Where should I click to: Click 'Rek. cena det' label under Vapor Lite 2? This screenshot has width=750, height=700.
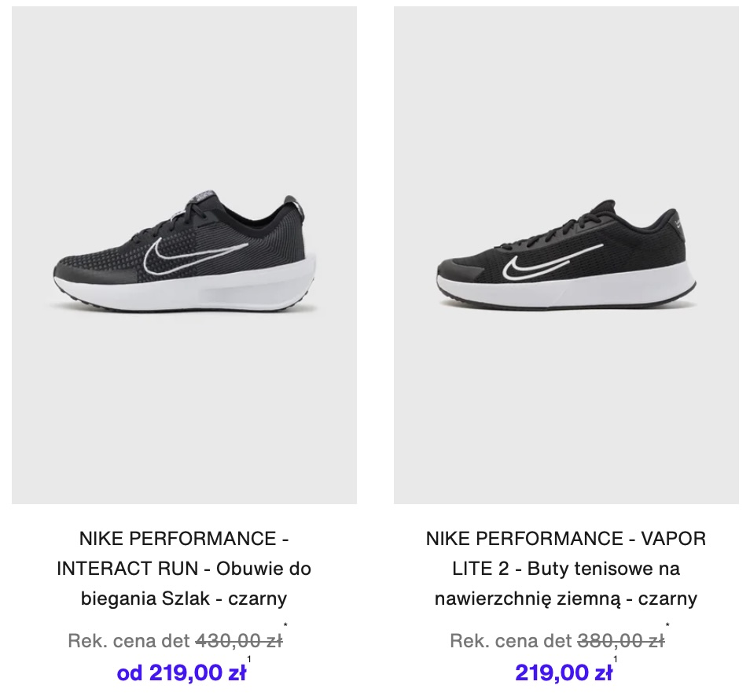pos(511,641)
